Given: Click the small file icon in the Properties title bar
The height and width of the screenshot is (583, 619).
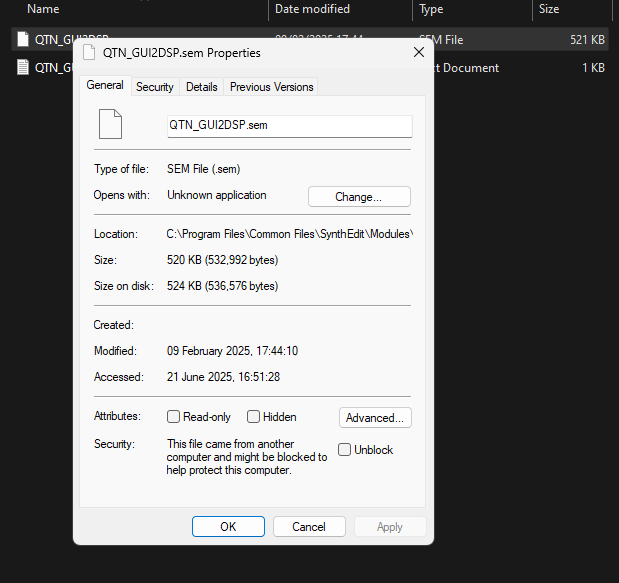Looking at the screenshot, I should (x=89, y=53).
